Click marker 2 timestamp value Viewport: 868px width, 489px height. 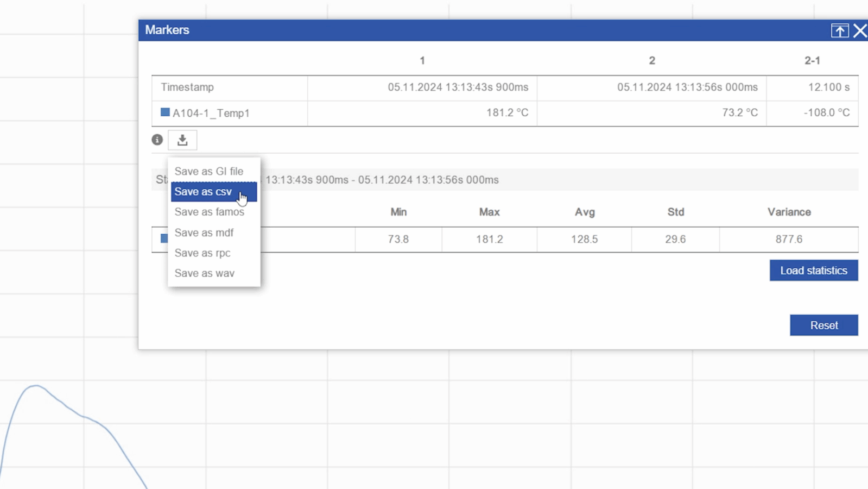[687, 87]
